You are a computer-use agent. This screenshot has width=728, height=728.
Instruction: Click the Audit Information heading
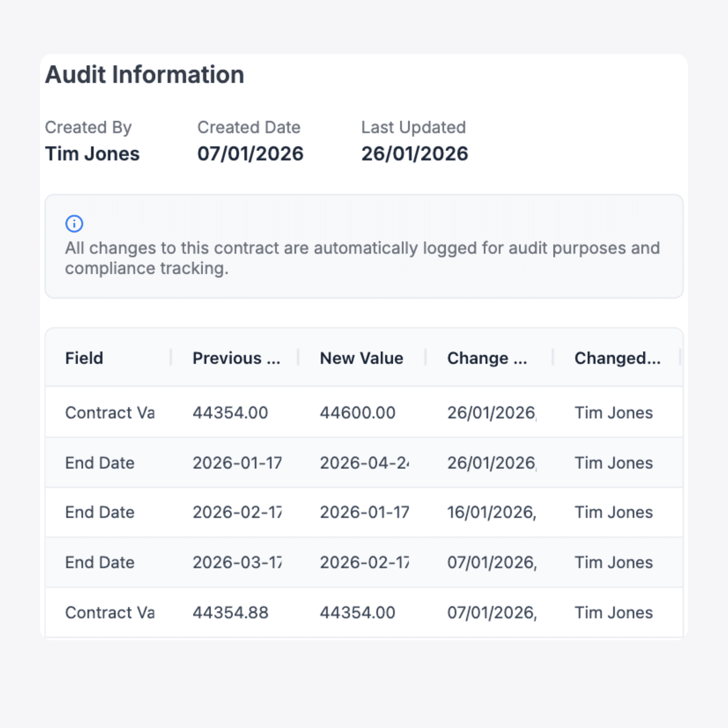click(145, 74)
